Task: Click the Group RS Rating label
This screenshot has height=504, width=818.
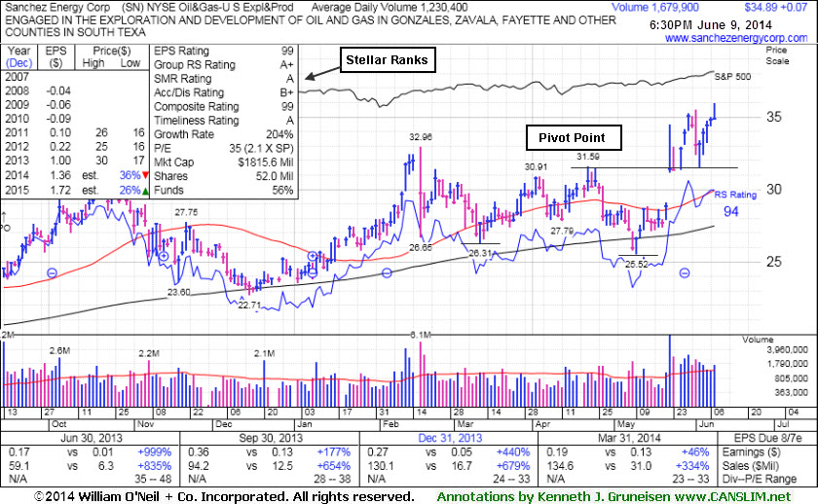Action: point(195,64)
